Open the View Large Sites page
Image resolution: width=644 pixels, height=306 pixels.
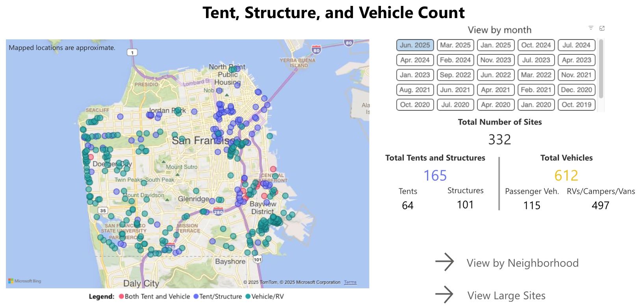tap(506, 295)
